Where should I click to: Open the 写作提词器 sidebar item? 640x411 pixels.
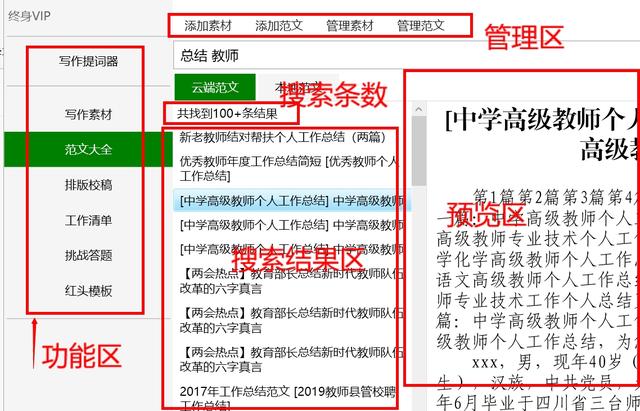(87, 61)
